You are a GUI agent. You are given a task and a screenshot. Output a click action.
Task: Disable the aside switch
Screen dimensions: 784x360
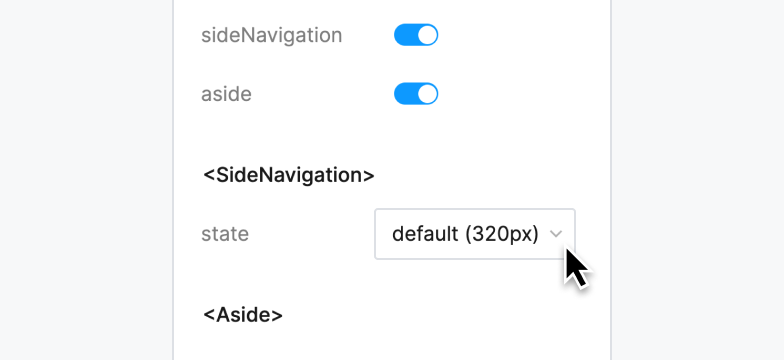[416, 94]
